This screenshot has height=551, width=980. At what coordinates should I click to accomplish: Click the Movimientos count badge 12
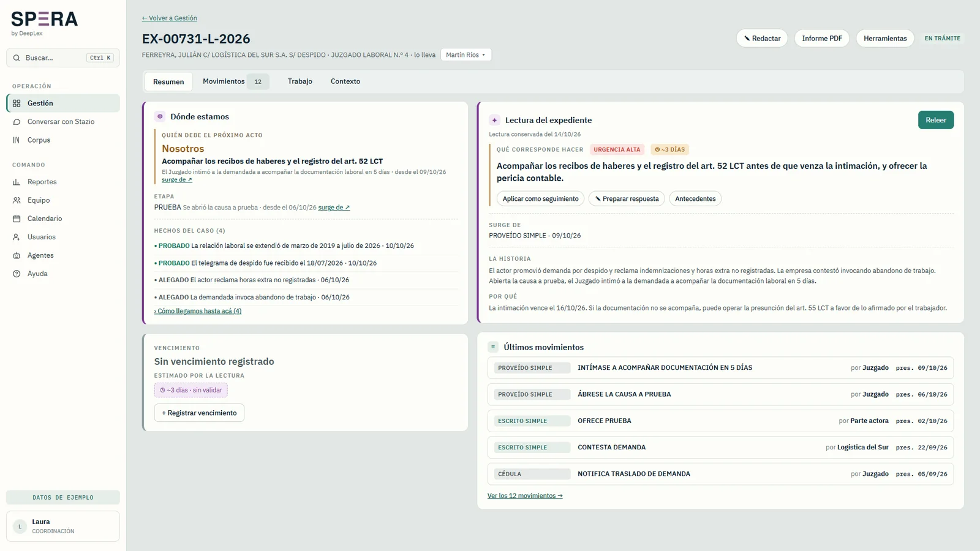(258, 81)
